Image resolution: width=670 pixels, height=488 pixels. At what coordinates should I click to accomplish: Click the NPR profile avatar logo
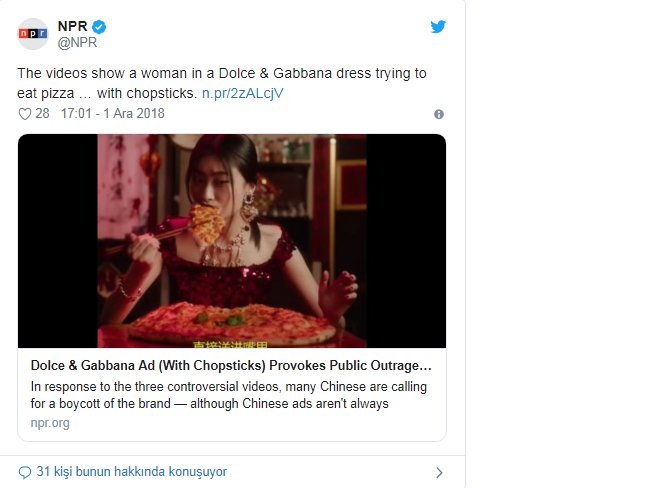(33, 34)
